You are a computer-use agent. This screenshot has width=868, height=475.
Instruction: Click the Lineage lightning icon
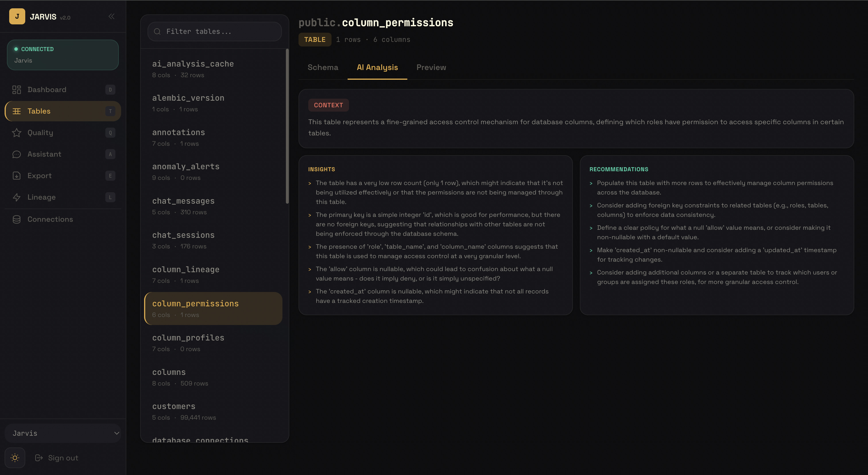pyautogui.click(x=17, y=197)
